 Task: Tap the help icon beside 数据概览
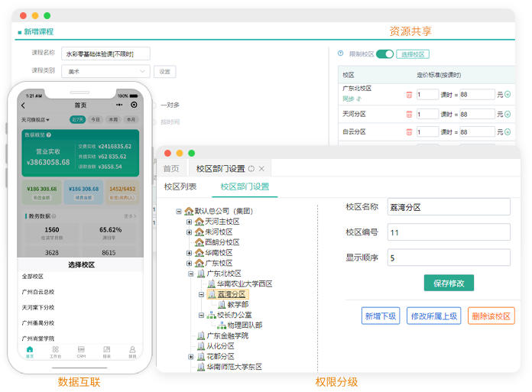coord(49,135)
